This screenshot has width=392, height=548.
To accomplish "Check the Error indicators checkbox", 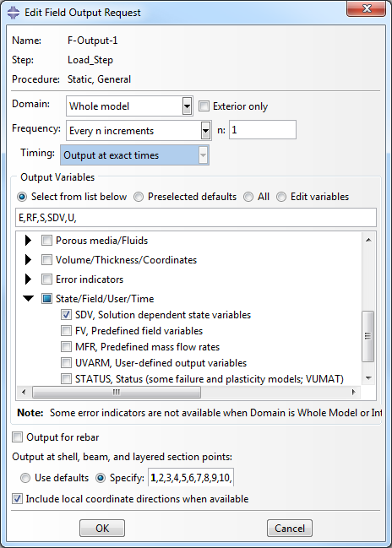I will pos(46,279).
